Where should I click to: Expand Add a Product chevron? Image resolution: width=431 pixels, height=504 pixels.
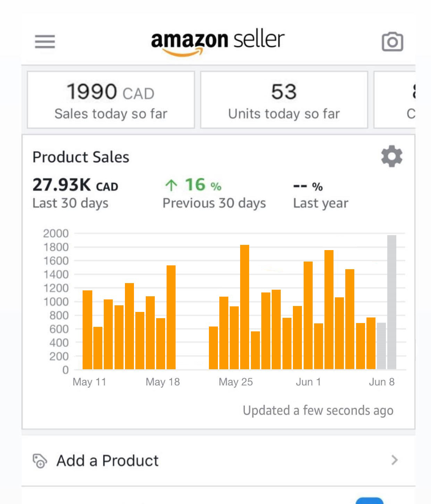(395, 460)
